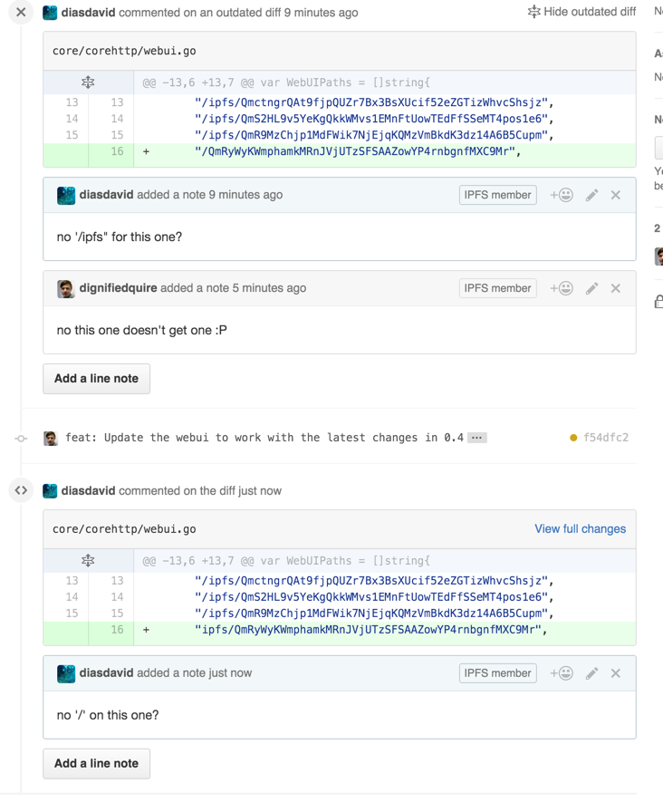Click Add a line note under dignifiedquire's reply

(96, 379)
